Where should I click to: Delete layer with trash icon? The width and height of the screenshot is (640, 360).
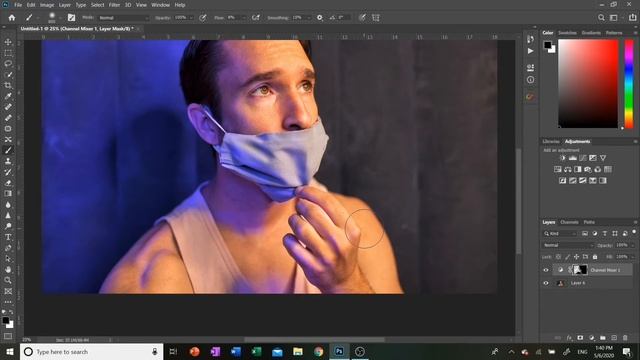click(x=625, y=338)
